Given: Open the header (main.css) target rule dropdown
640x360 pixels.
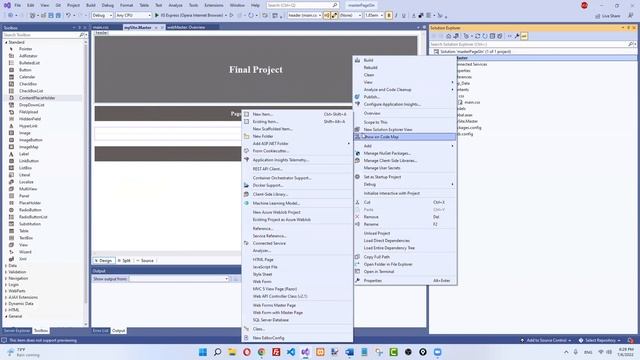Looking at the screenshot, I should pos(304,15).
